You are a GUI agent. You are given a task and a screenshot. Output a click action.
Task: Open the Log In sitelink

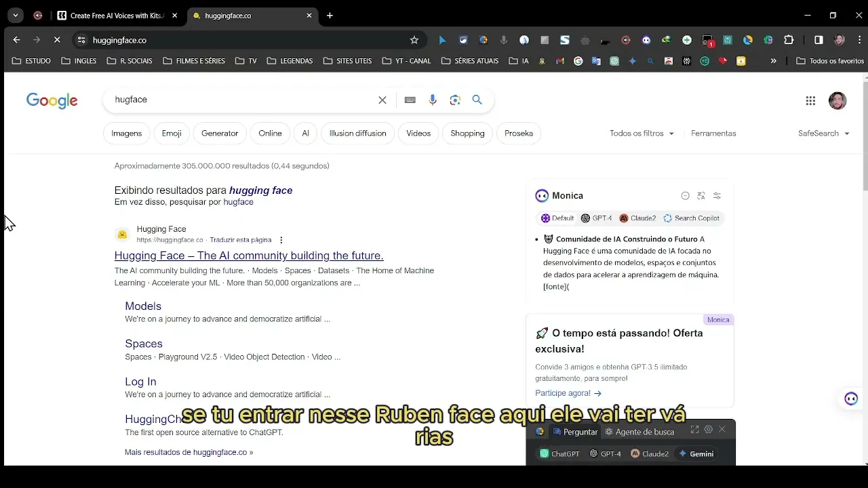click(140, 382)
